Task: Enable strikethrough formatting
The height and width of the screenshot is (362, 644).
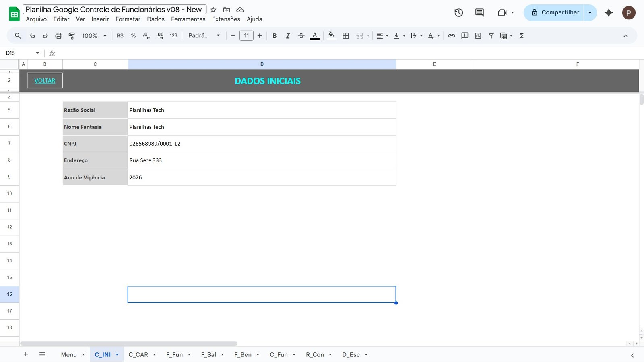Action: [x=301, y=35]
